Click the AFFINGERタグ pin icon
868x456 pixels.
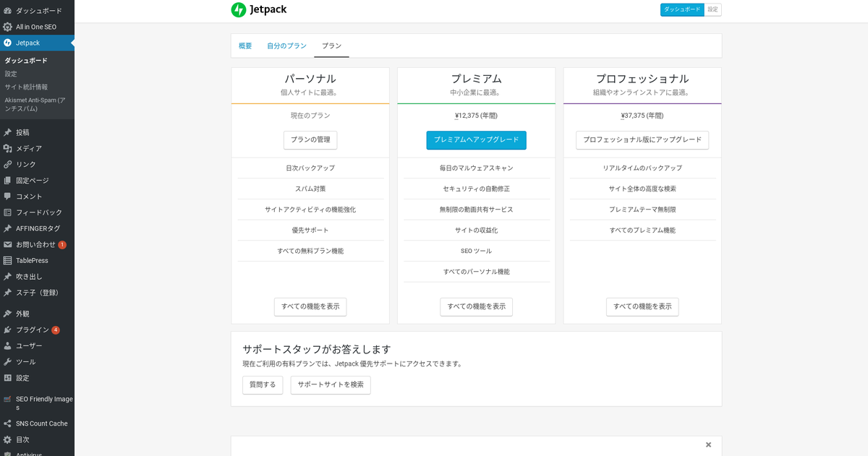pyautogui.click(x=8, y=228)
